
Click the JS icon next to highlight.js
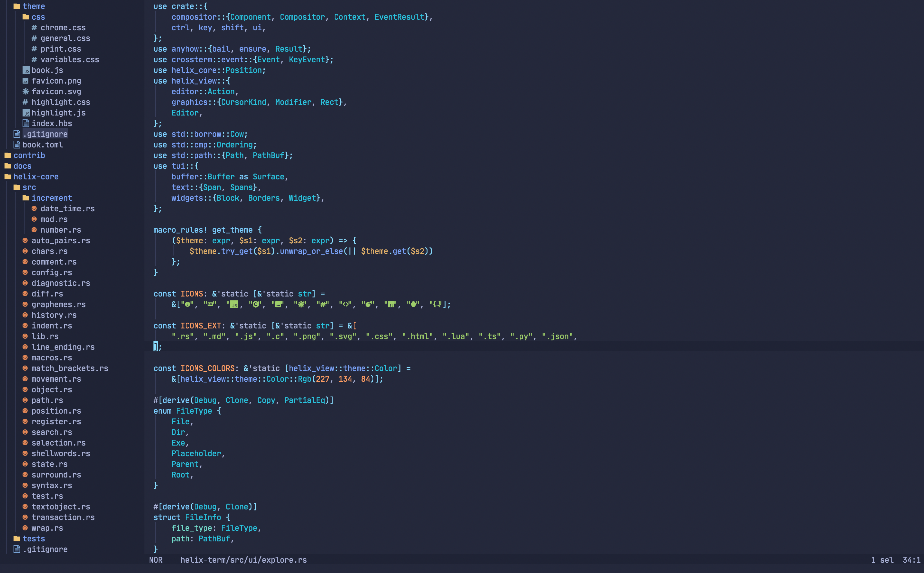pos(26,113)
